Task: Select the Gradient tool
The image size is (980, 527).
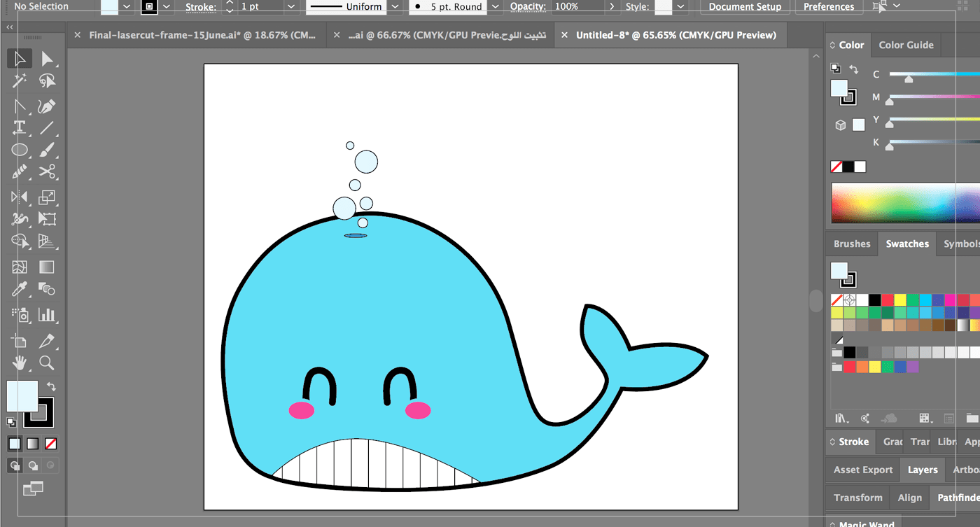Action: tap(47, 267)
